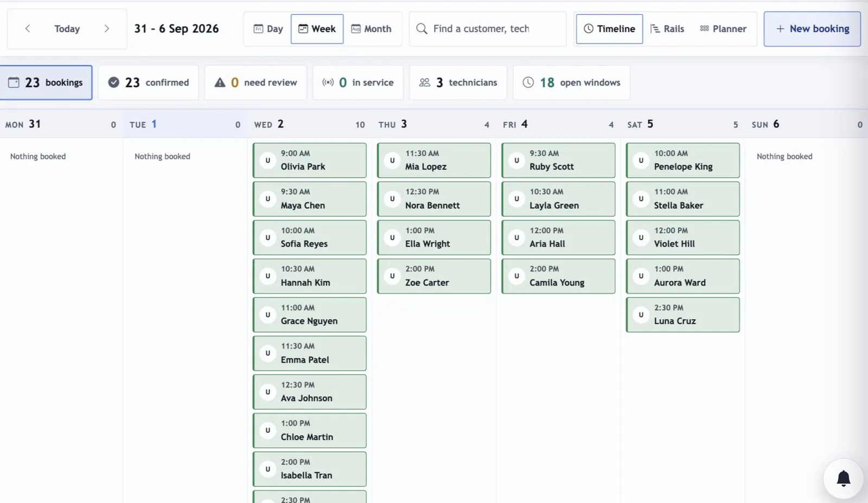Switch to Planner layout
868x503 pixels.
click(723, 29)
